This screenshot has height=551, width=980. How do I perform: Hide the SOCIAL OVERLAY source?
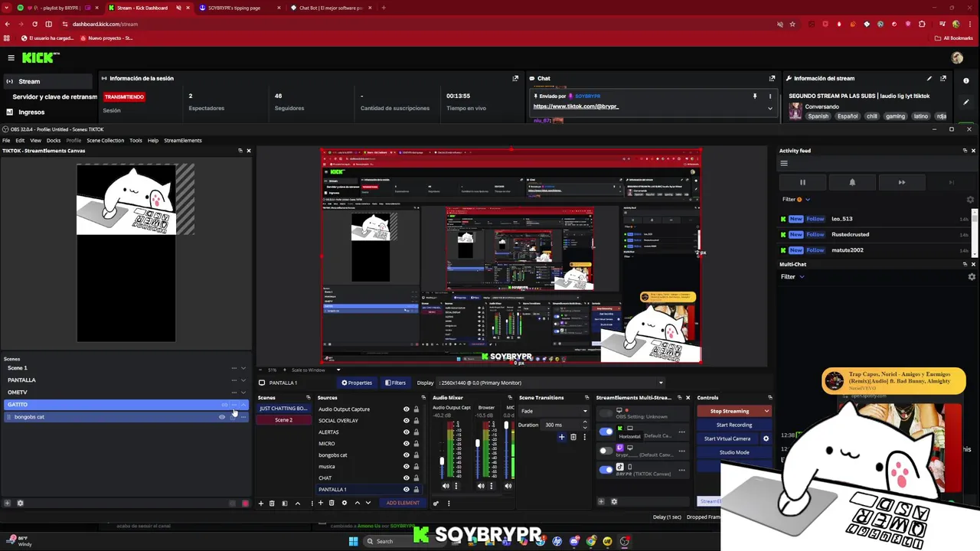(x=407, y=420)
